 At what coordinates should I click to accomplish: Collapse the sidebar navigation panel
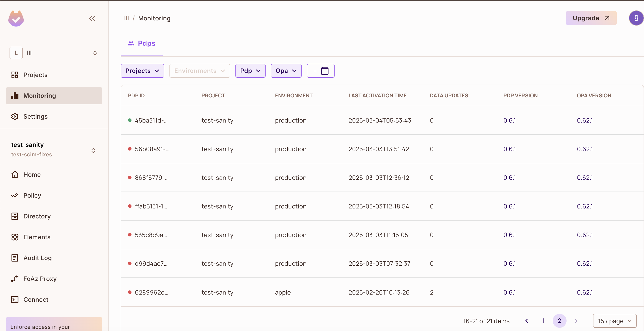pos(92,18)
